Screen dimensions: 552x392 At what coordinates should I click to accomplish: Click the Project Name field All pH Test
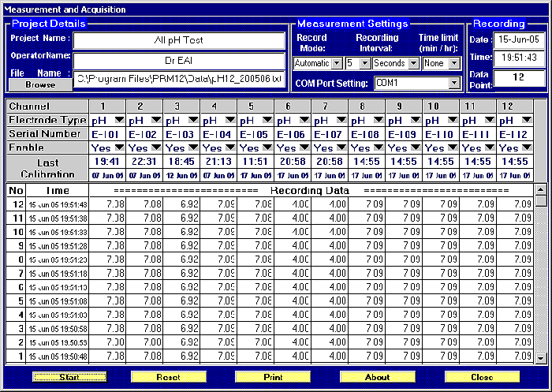coord(179,40)
